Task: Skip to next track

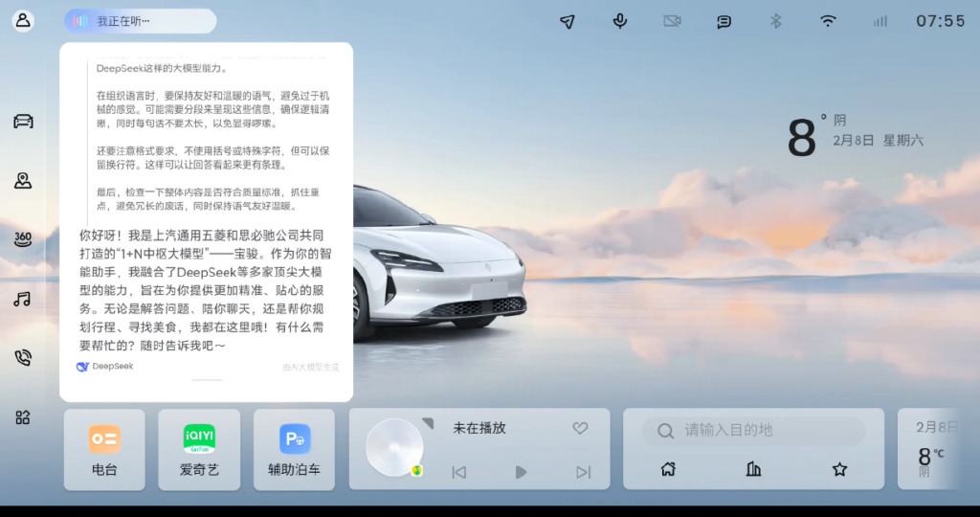Action: click(583, 472)
